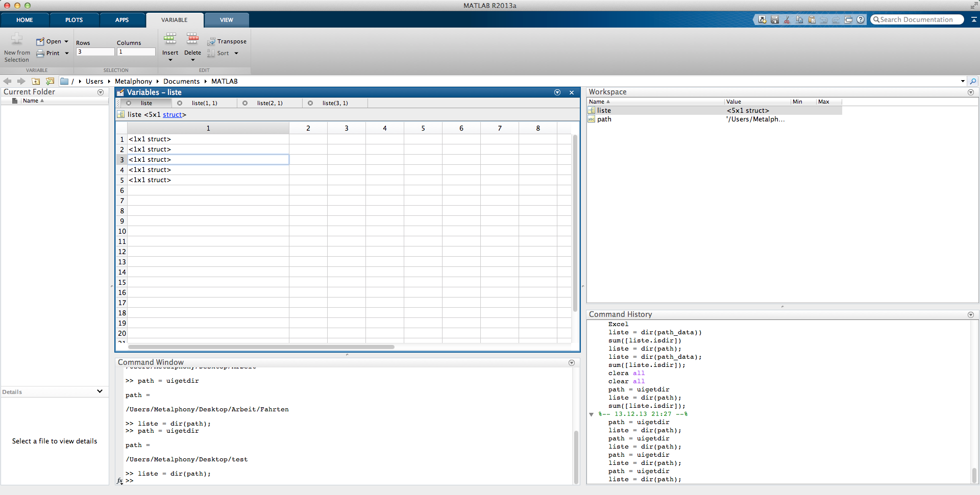Go up one folder level
The image size is (980, 495).
point(36,81)
